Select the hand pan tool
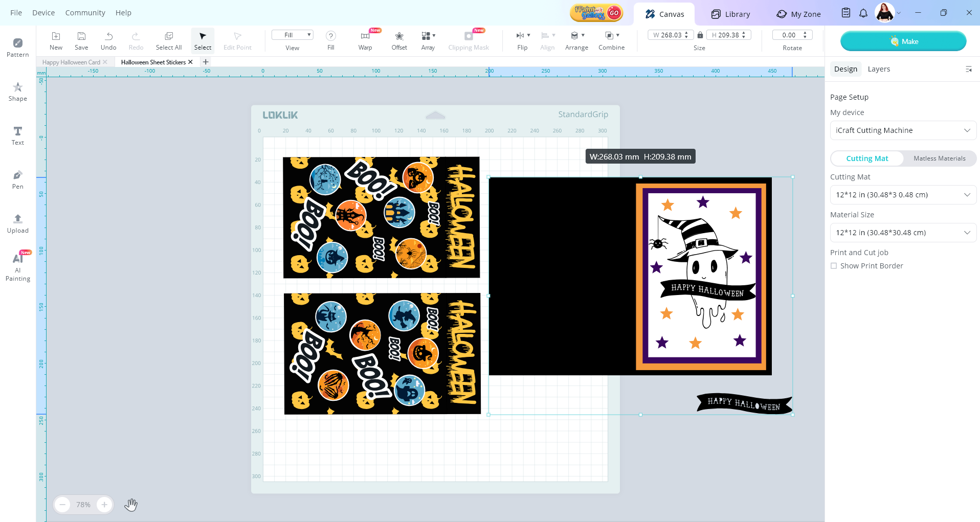The width and height of the screenshot is (980, 522). click(x=131, y=505)
